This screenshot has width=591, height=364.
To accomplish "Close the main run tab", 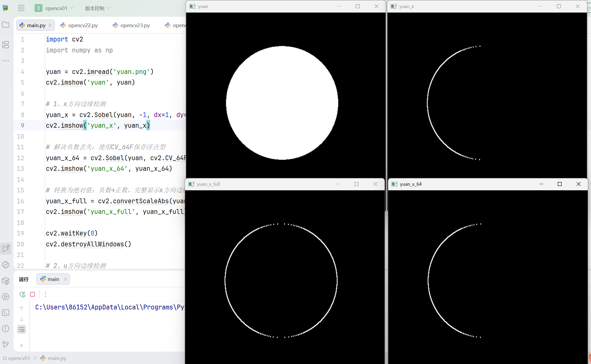I will coord(65,279).
